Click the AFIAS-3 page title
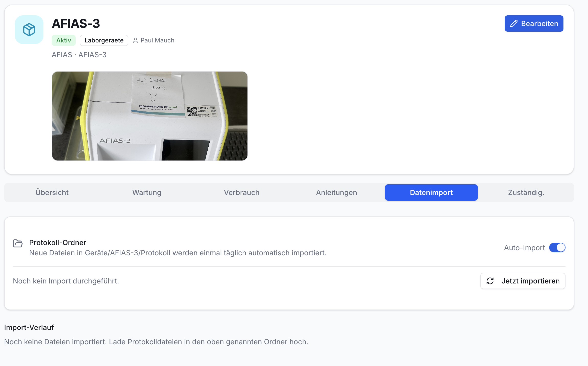 pyautogui.click(x=76, y=24)
